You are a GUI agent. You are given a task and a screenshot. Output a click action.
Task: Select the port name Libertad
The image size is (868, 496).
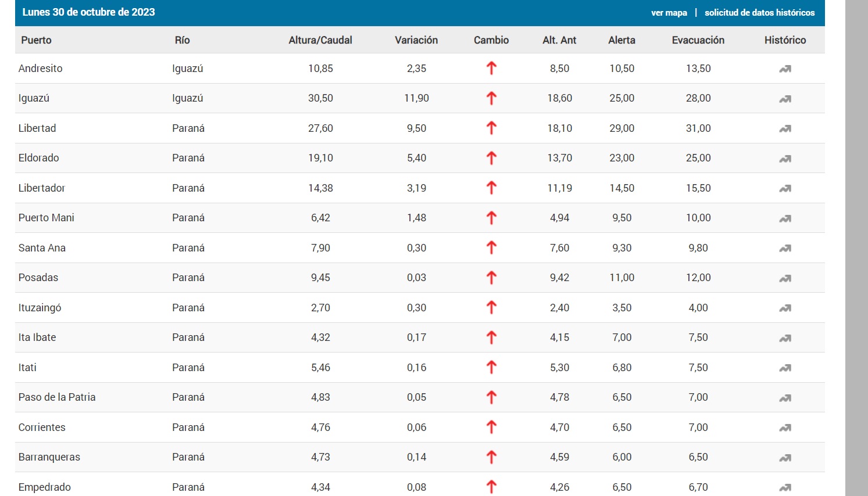37,128
